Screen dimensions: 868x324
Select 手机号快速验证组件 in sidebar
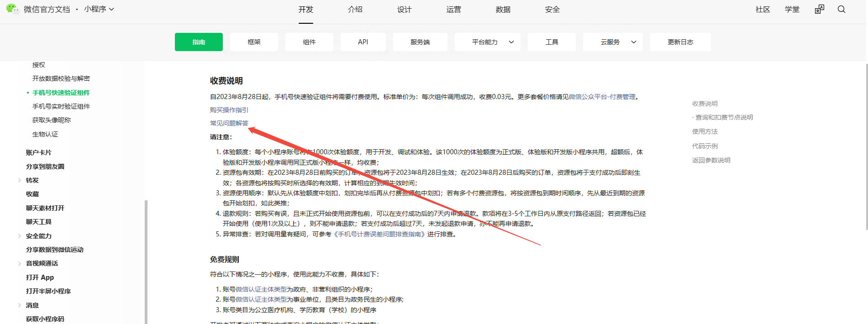click(x=61, y=93)
